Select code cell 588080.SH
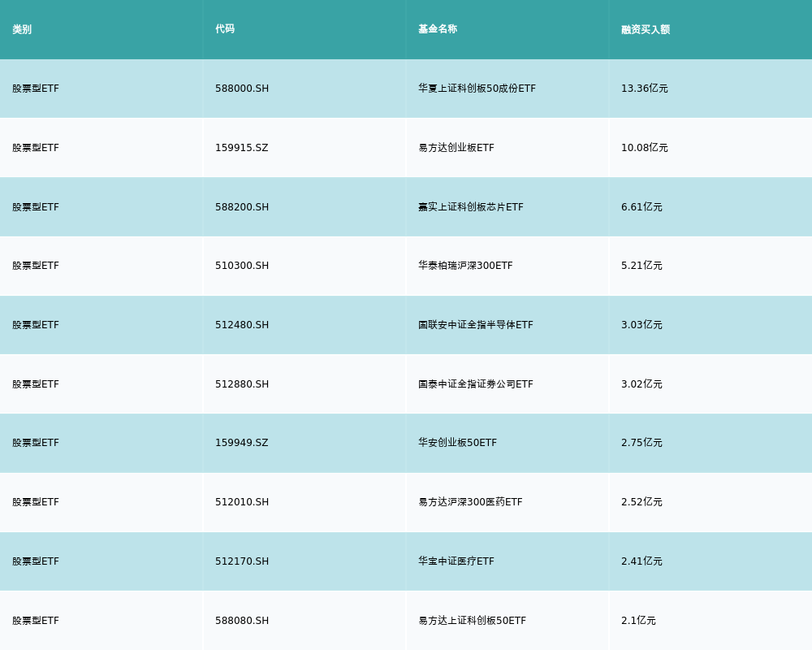Screen dimensions: 812x650 coord(242,621)
